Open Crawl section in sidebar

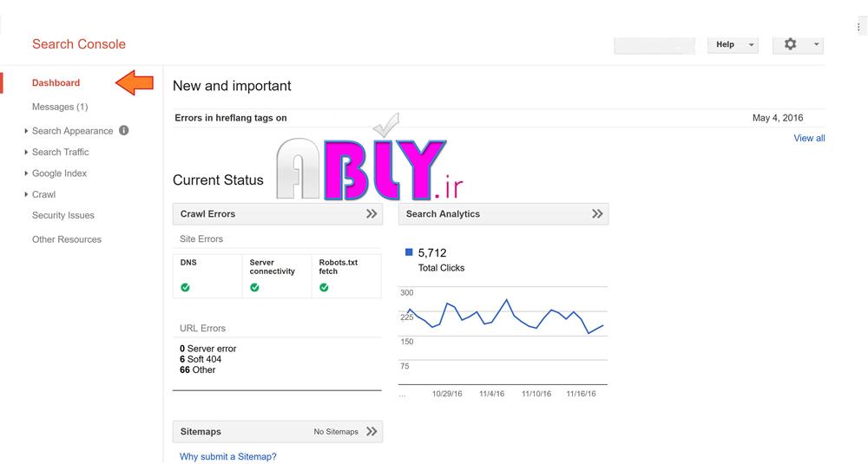(x=43, y=194)
